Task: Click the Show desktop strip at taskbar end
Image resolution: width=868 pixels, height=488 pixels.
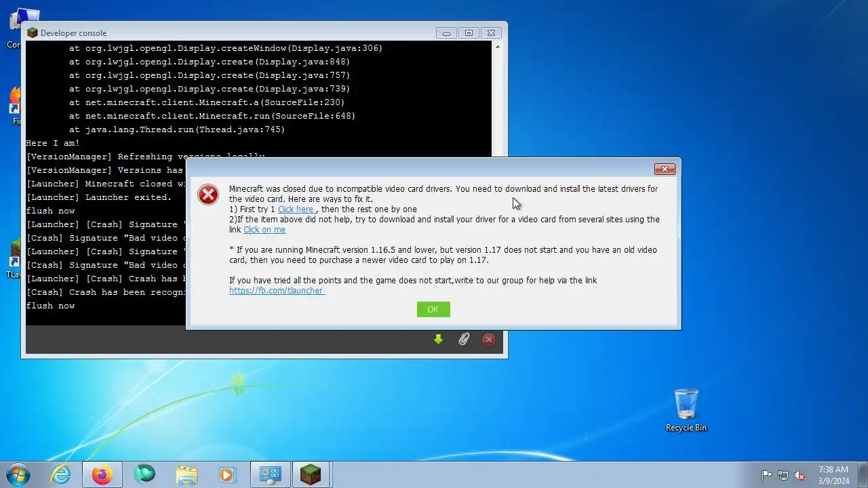Action: 863,474
